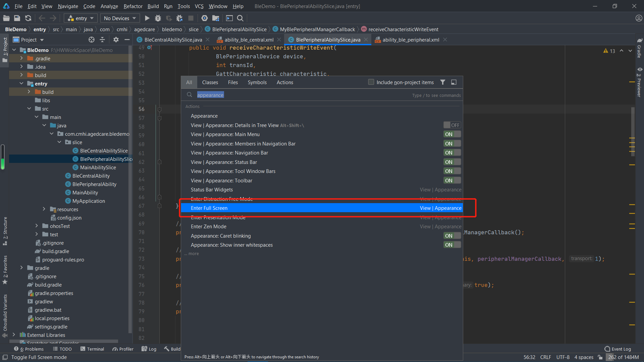644x362 pixels.
Task: Select opened file target icon in Project panel
Action: [92, 40]
